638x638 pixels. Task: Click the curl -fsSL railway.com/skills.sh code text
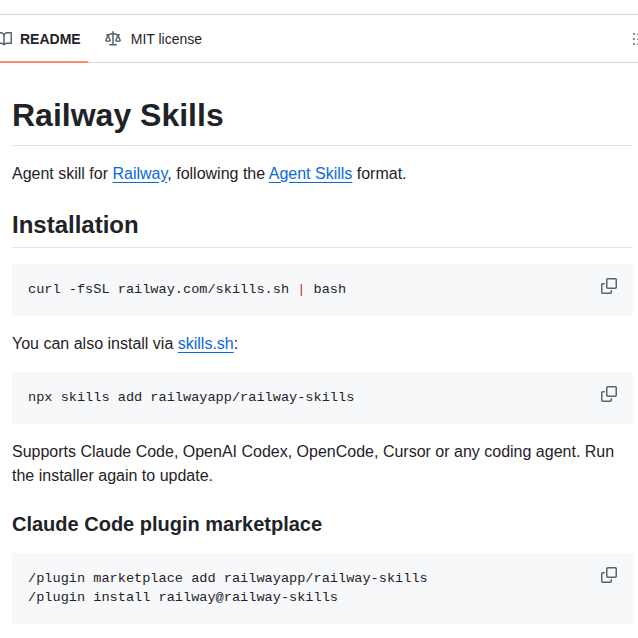(x=187, y=289)
